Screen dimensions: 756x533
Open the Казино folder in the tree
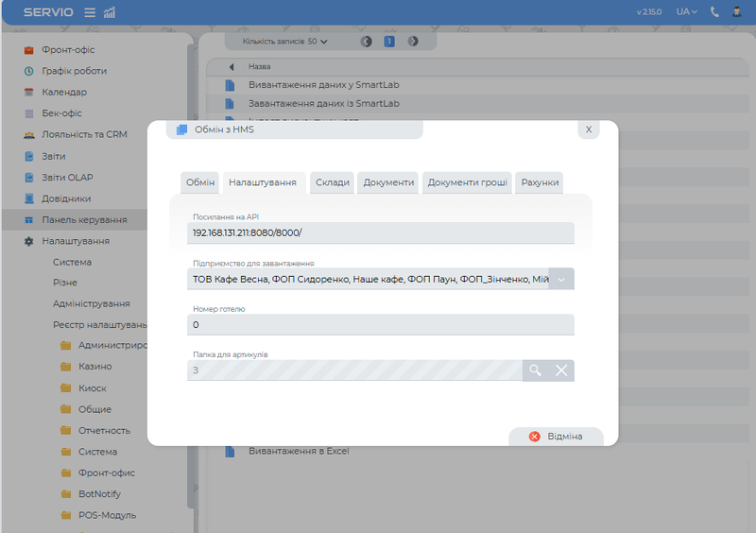[94, 366]
